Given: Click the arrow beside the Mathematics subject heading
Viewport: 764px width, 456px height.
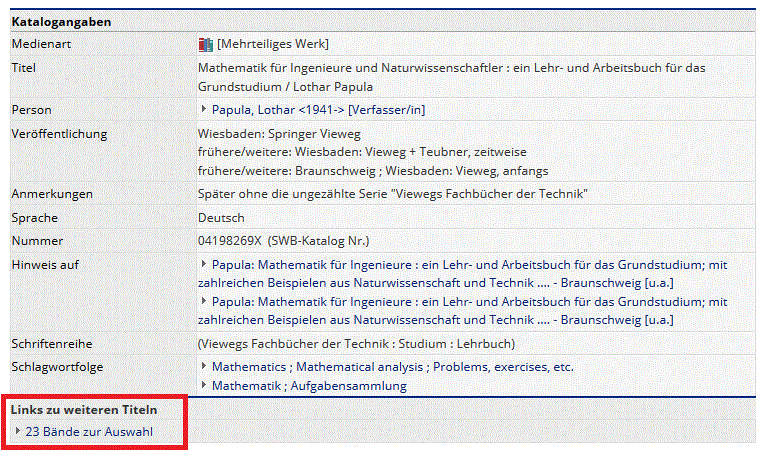Looking at the screenshot, I should [x=204, y=366].
